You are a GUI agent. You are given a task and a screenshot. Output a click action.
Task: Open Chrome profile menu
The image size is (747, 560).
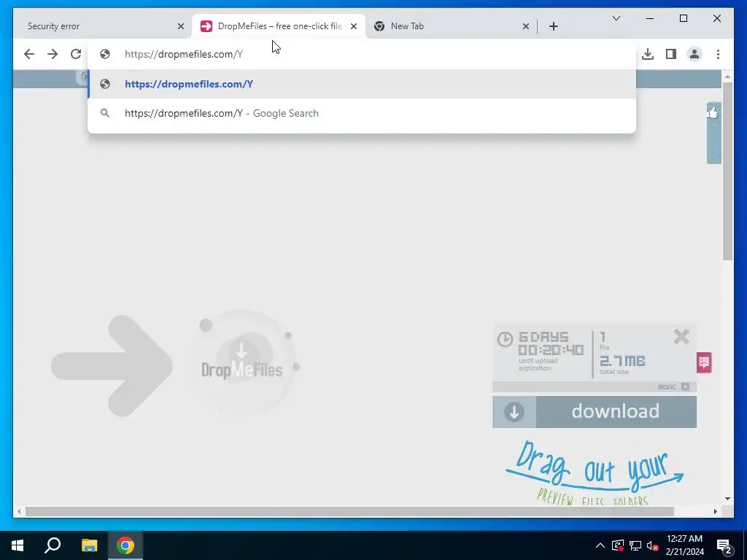click(x=694, y=54)
